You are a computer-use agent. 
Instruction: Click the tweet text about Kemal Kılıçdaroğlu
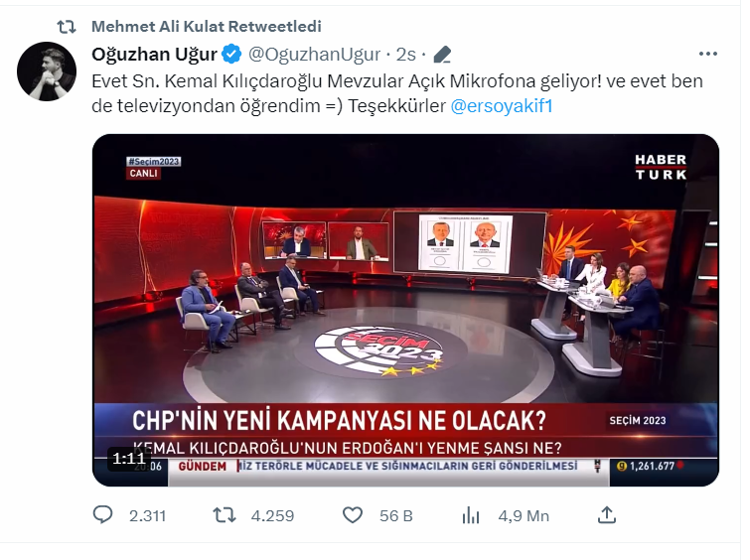pos(397,93)
